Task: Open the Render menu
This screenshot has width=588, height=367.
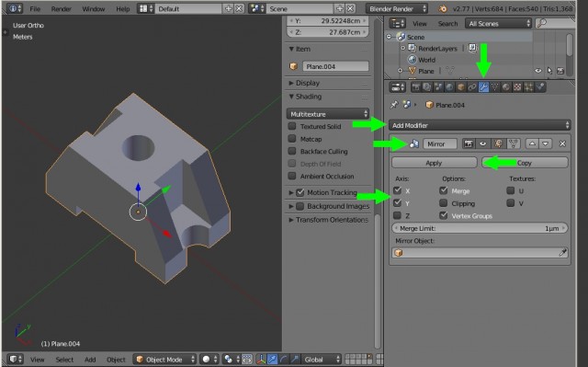Action: pos(62,8)
